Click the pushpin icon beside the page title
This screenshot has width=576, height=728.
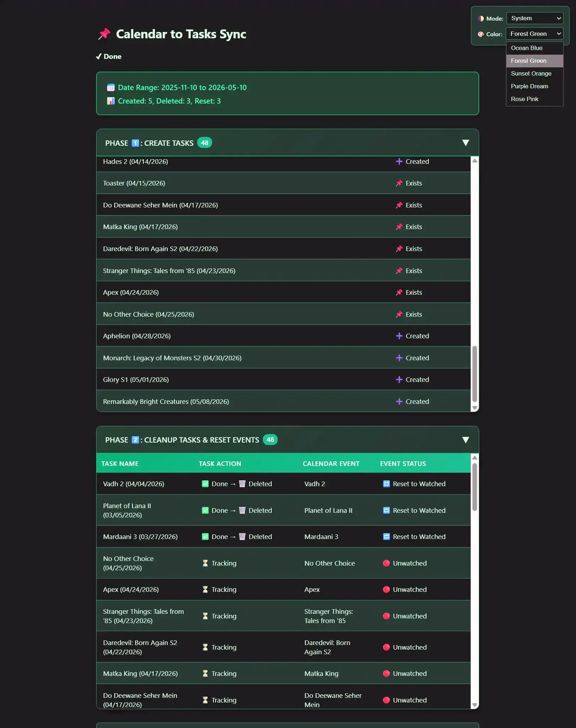tap(104, 34)
